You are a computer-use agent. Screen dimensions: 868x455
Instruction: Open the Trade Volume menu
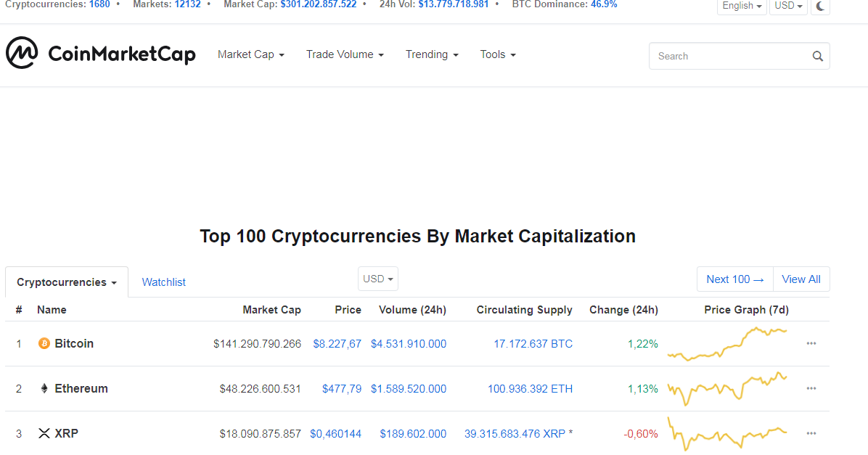pyautogui.click(x=345, y=54)
